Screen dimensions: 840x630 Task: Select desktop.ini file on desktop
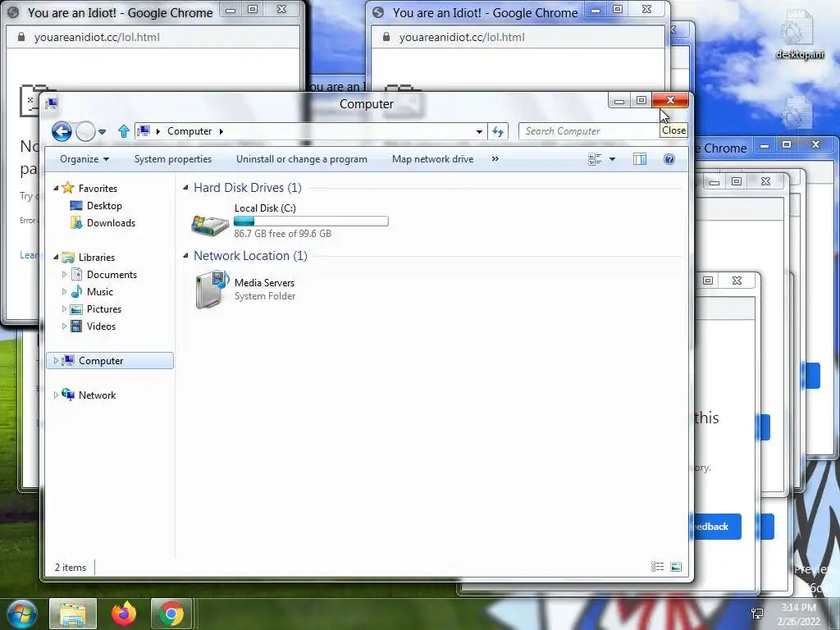click(x=799, y=35)
